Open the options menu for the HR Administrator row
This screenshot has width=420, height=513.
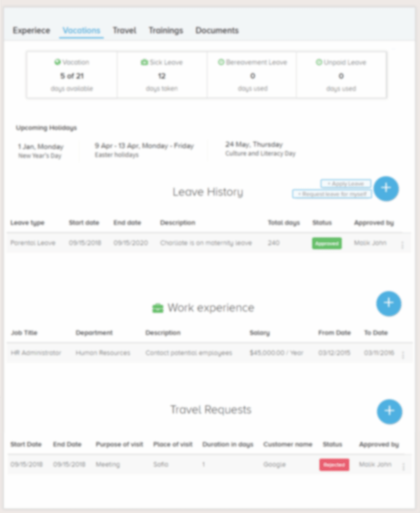(x=403, y=355)
